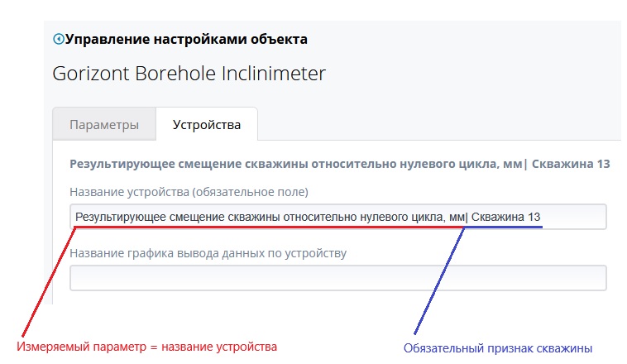
Task: Click the red diagonal annotation line
Action: click(x=50, y=281)
